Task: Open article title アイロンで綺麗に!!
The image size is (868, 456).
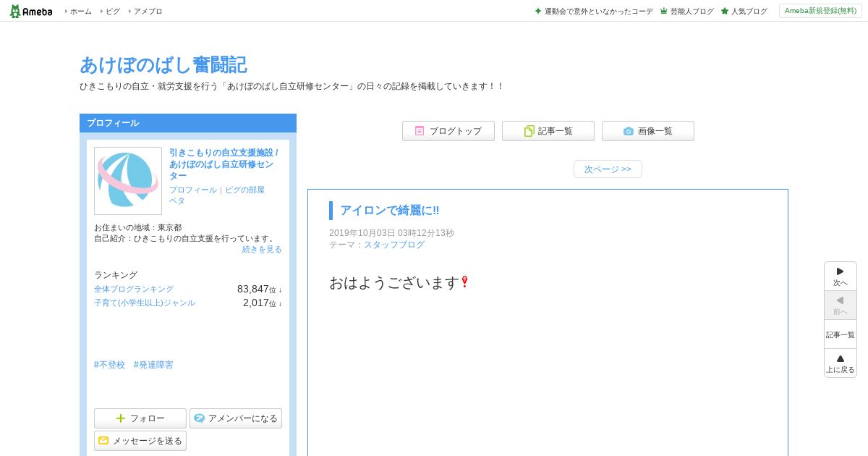Action: click(389, 211)
